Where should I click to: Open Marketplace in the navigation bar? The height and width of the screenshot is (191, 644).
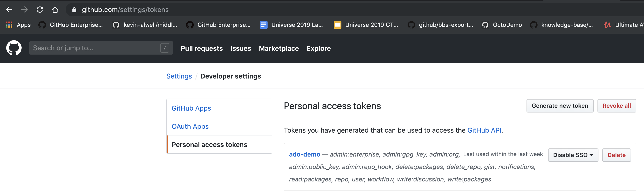click(x=279, y=48)
